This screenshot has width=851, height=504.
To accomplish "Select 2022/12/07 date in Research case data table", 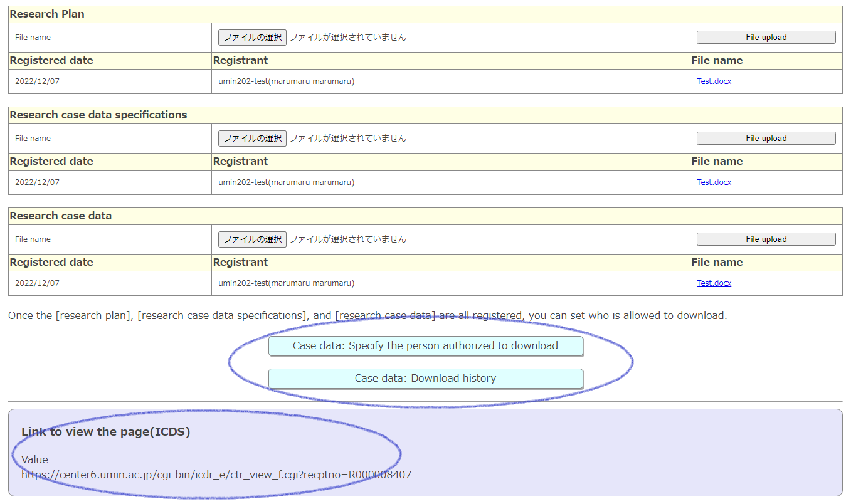I will click(37, 283).
